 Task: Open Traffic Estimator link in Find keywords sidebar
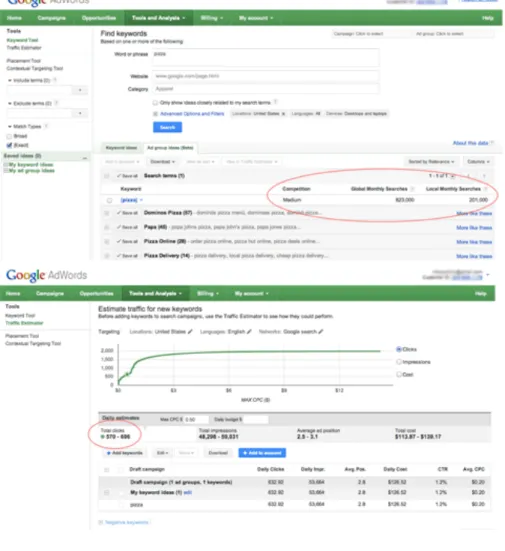click(24, 48)
